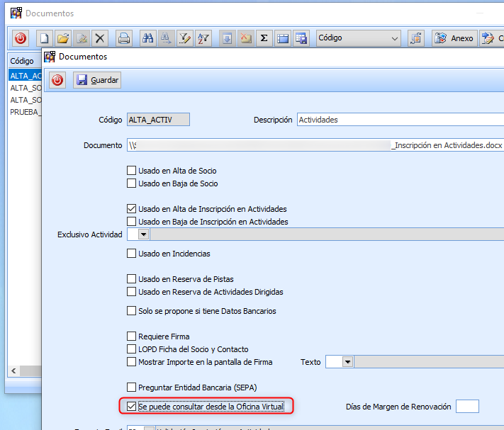Toggle 'Se puede consultar desde la Oficina Virtual'

[x=131, y=407]
